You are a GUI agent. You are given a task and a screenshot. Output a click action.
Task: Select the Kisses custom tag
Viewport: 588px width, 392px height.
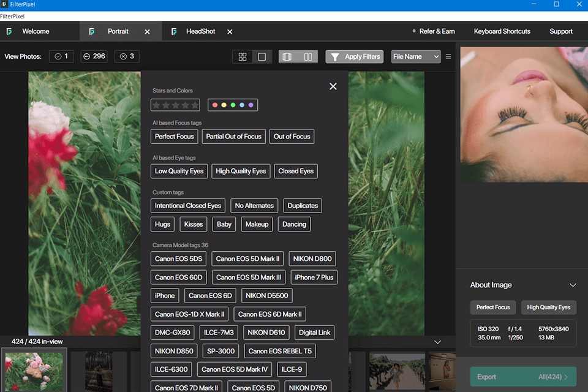[194, 224]
